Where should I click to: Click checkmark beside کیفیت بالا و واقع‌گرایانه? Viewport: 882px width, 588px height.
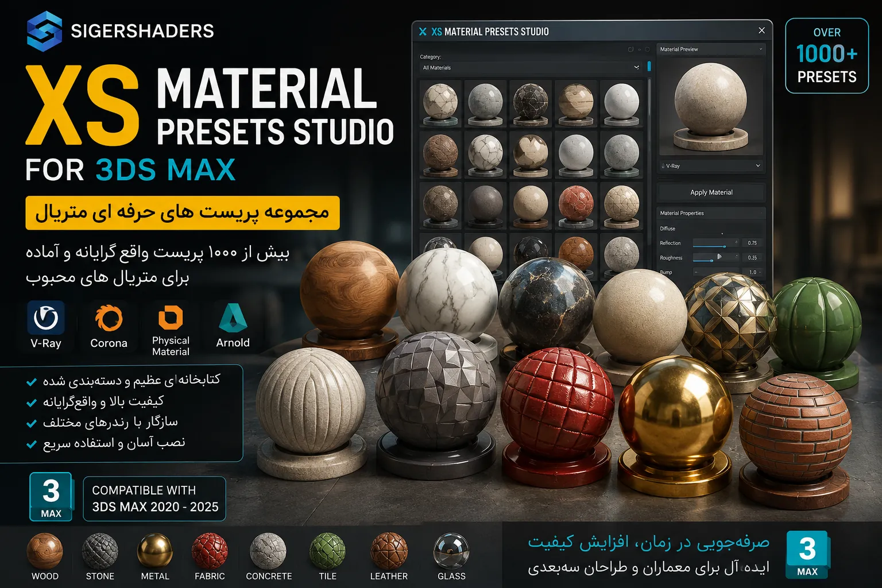pos(32,403)
